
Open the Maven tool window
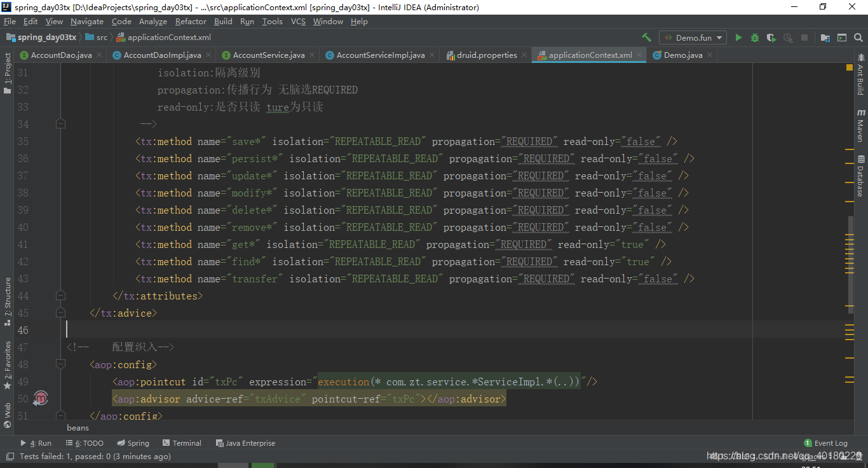[860, 125]
